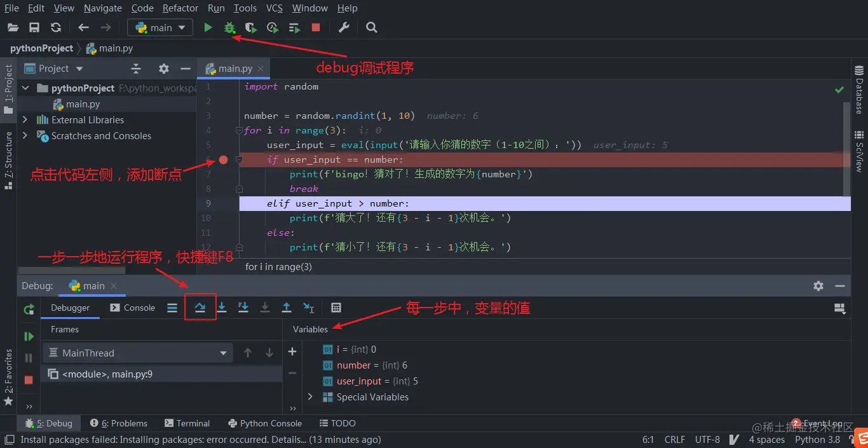This screenshot has height=448, width=868.
Task: Run the program with the green play button
Action: click(208, 27)
